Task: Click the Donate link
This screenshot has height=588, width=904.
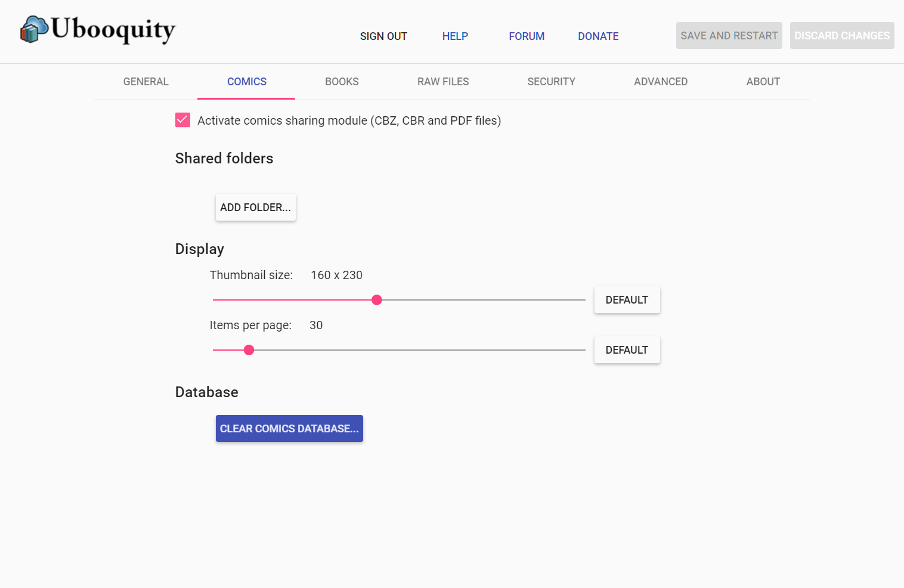Action: (x=598, y=36)
